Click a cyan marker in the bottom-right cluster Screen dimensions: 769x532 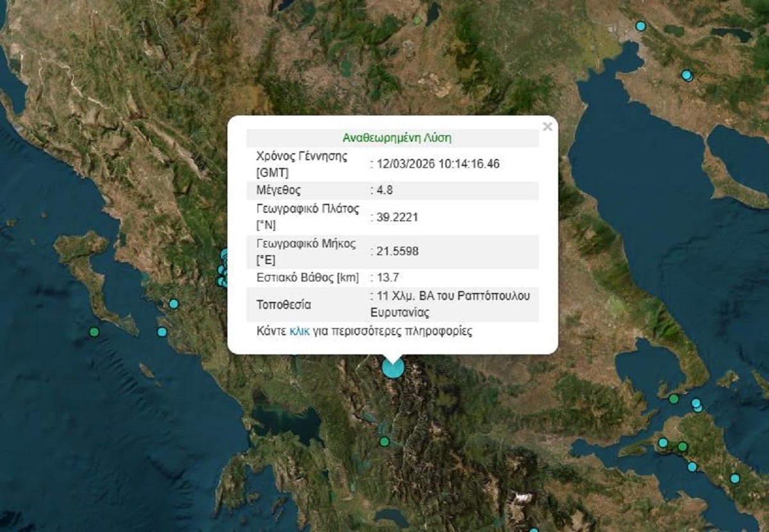663,442
